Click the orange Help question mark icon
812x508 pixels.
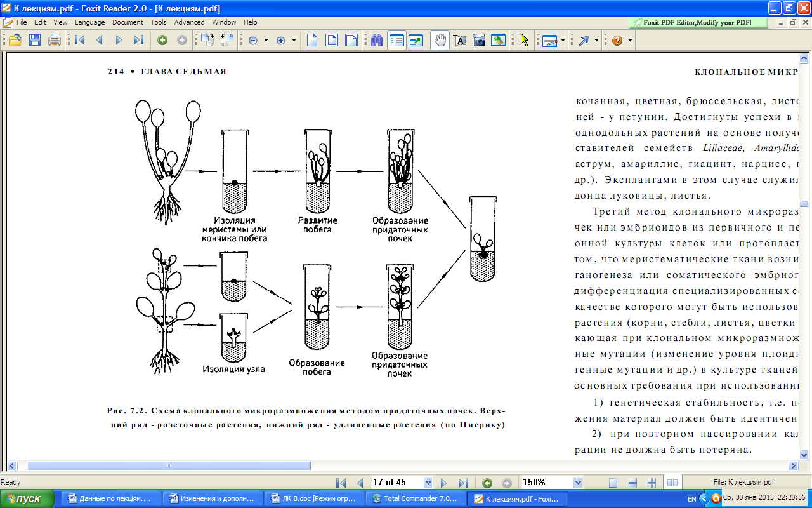[617, 40]
